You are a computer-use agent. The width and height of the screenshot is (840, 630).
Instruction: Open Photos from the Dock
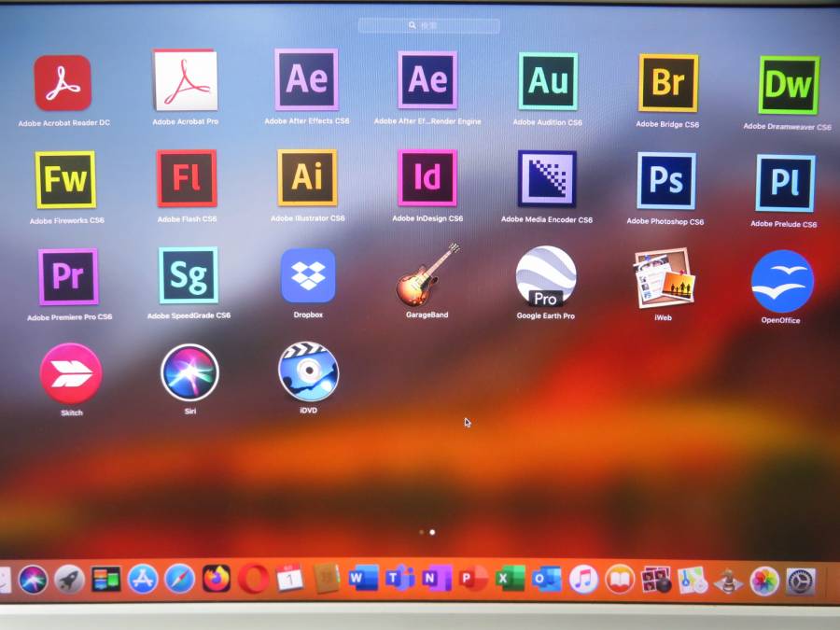point(764,581)
